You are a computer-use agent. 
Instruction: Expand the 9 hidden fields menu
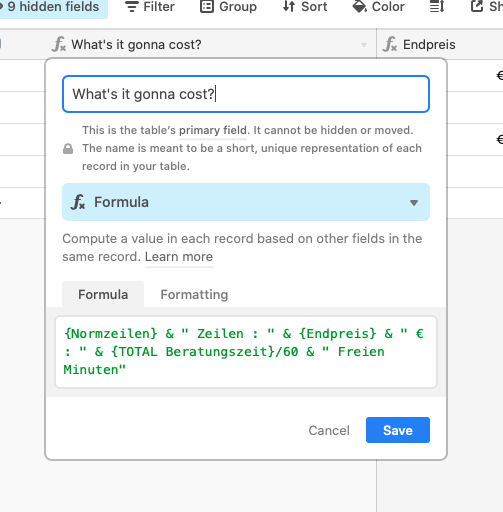coord(52,7)
